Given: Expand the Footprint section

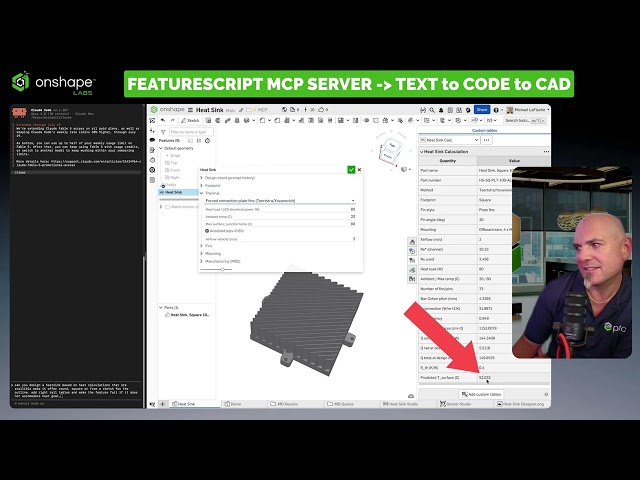Looking at the screenshot, I should point(202,185).
